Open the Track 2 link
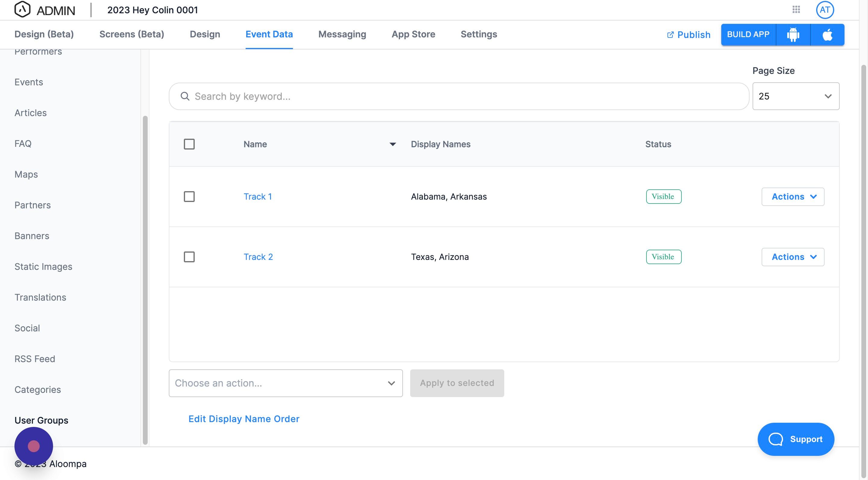 click(x=259, y=257)
